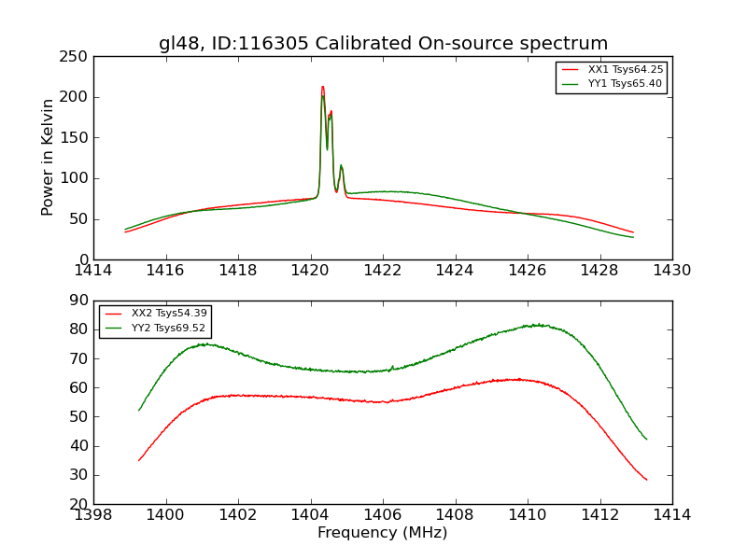
Task: Click the 1412 tick label on lower plot
Action: [x=599, y=514]
